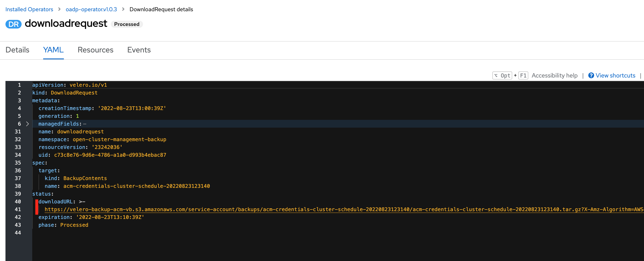The width and height of the screenshot is (644, 261).
Task: Click the Opt key hint badge
Action: click(502, 75)
